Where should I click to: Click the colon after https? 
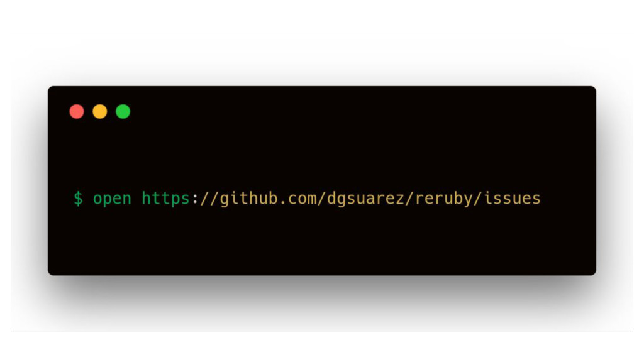195,199
